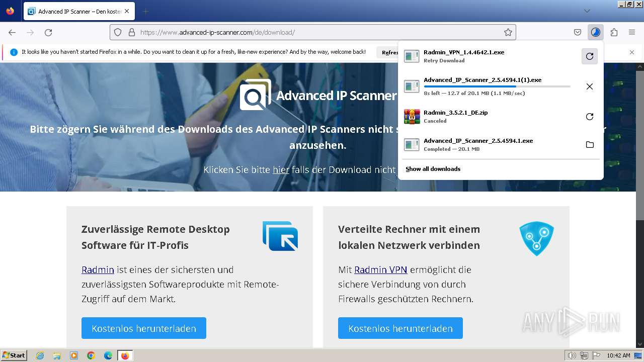
Task: Launch Chrome from taskbar
Action: 91,355
